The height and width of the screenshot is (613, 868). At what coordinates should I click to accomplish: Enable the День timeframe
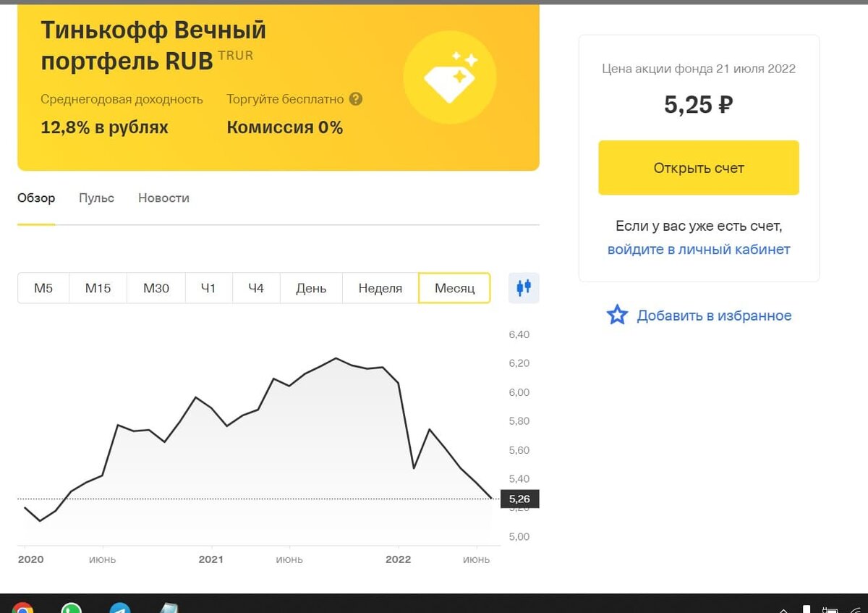[x=310, y=287]
